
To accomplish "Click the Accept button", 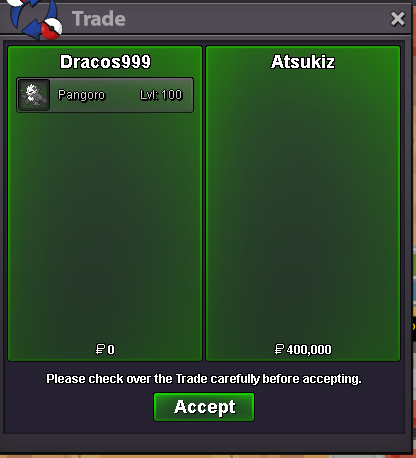I will pos(204,407).
